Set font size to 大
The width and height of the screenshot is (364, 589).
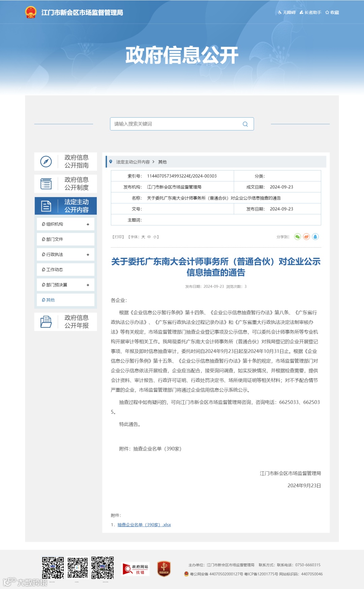(143, 237)
